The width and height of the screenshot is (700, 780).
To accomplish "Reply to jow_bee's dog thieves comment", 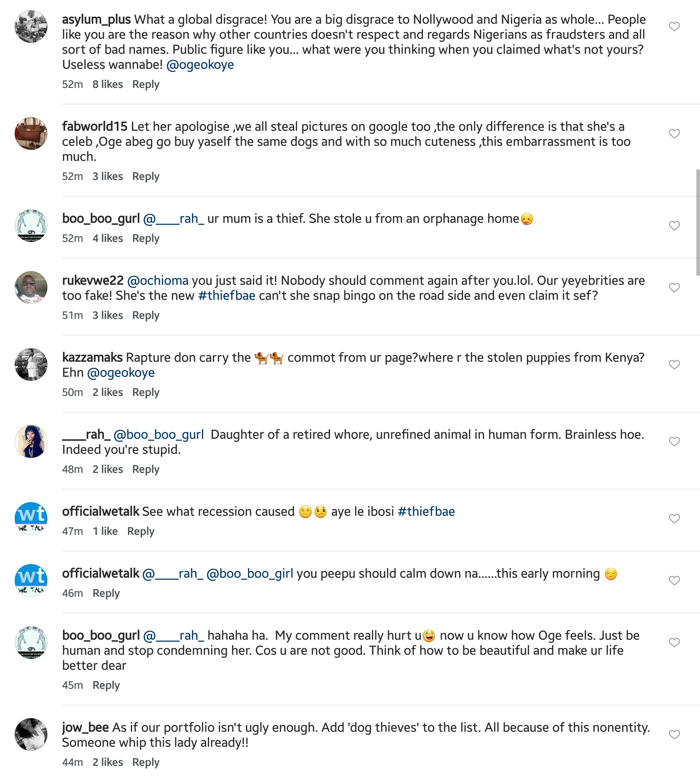I will (146, 762).
